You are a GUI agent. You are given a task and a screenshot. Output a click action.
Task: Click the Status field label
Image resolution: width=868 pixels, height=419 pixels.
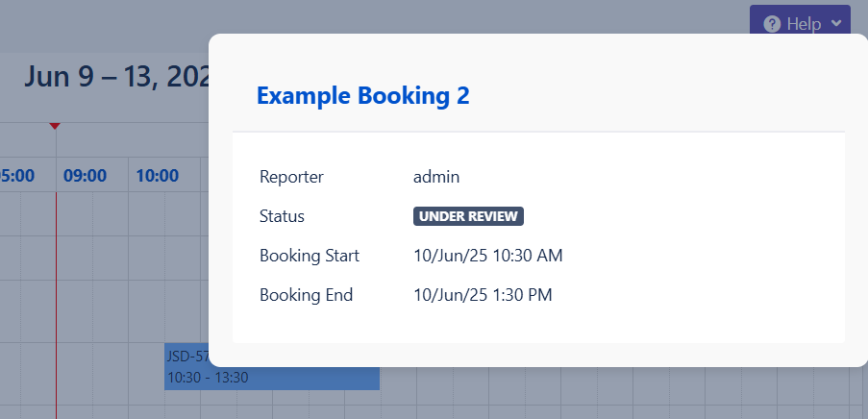click(282, 216)
